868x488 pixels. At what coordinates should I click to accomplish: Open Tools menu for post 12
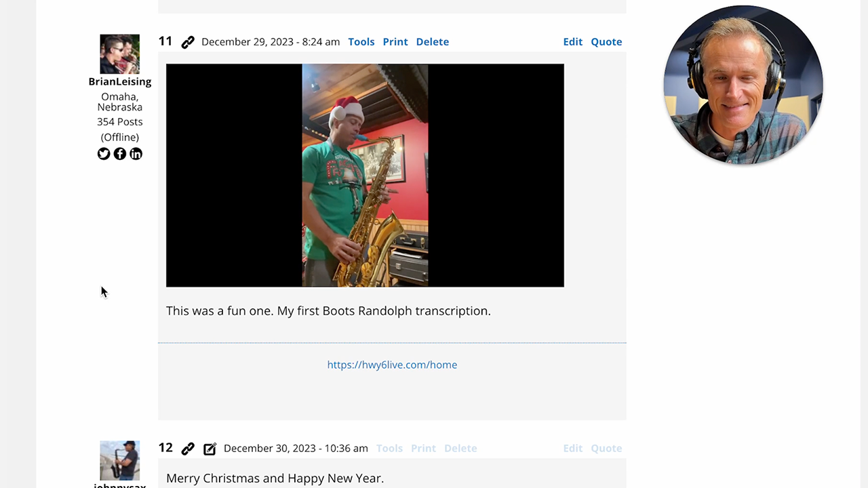coord(389,449)
